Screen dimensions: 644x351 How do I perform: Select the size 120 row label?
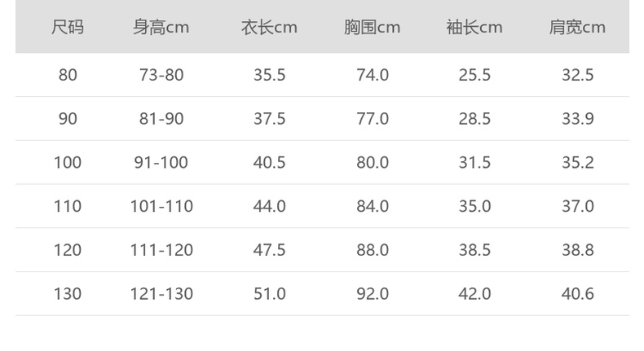pos(68,250)
